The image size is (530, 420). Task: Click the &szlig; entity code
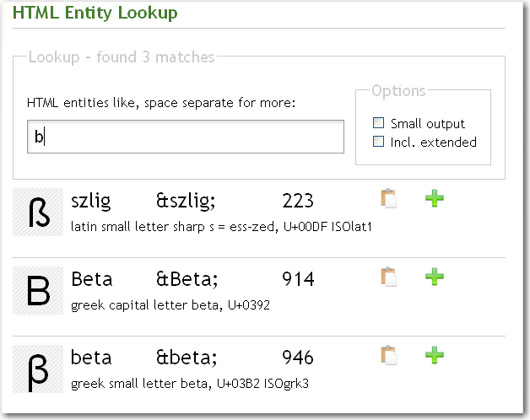(186, 201)
